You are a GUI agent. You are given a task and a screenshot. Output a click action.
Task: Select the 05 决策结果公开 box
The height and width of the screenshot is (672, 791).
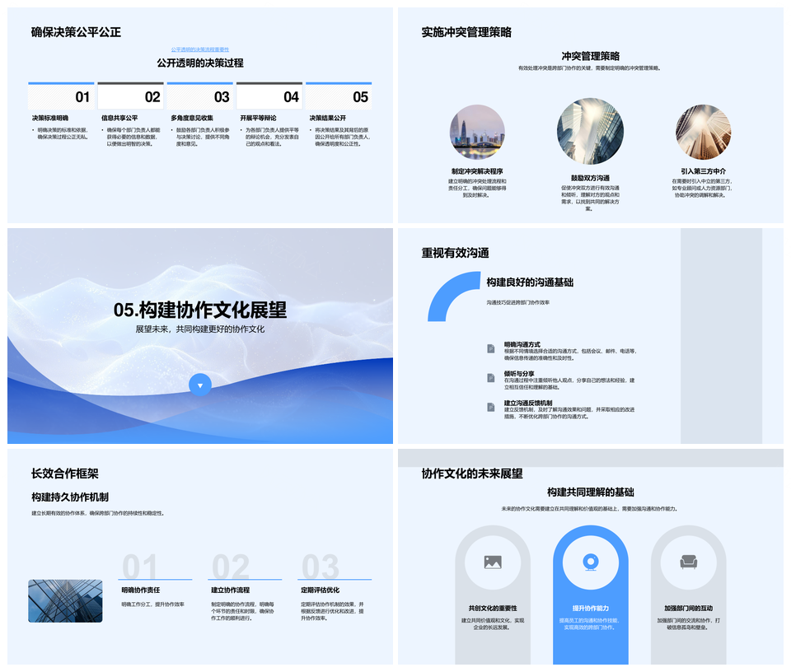(x=339, y=96)
